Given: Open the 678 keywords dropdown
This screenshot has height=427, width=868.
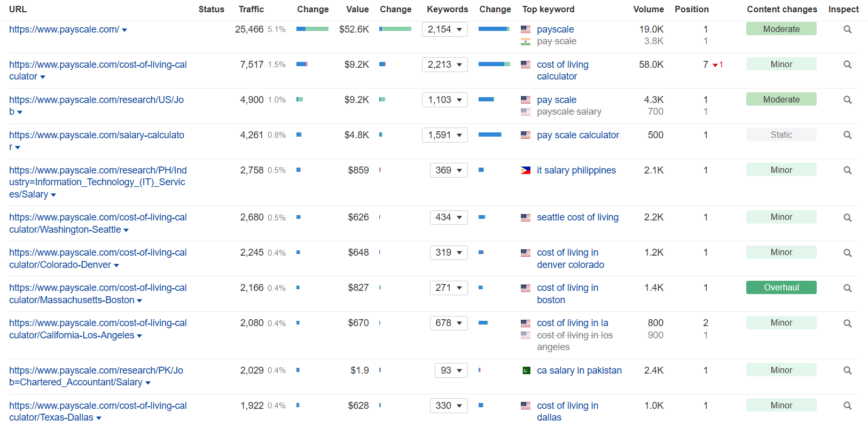Looking at the screenshot, I should coord(449,323).
